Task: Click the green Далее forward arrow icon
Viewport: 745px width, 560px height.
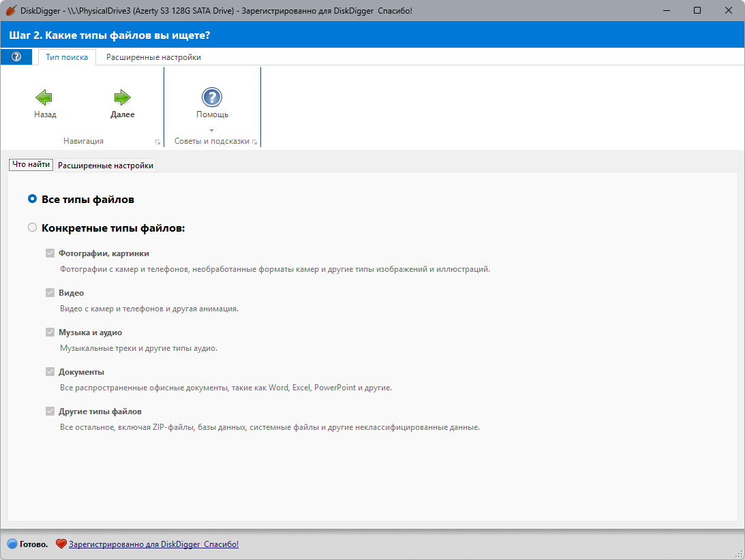Action: pos(122,97)
